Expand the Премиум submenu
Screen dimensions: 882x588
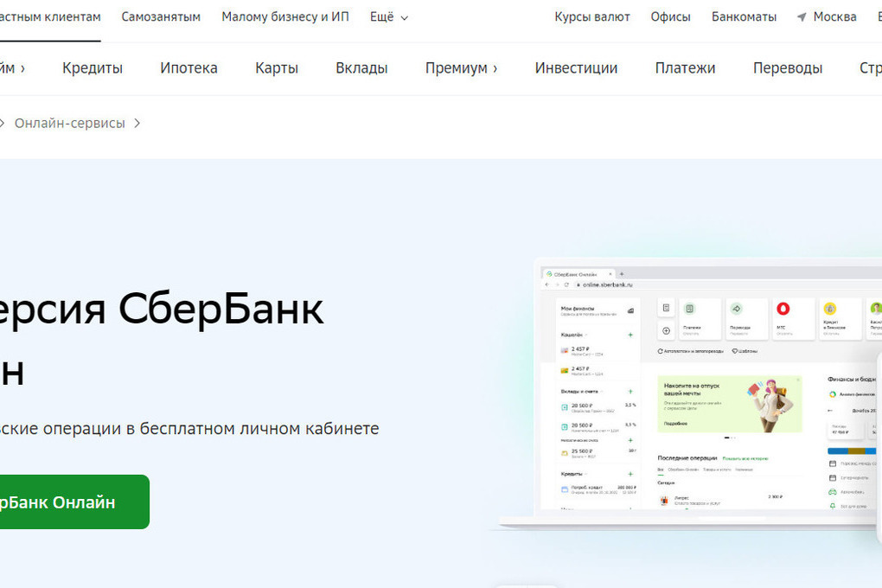tap(461, 68)
